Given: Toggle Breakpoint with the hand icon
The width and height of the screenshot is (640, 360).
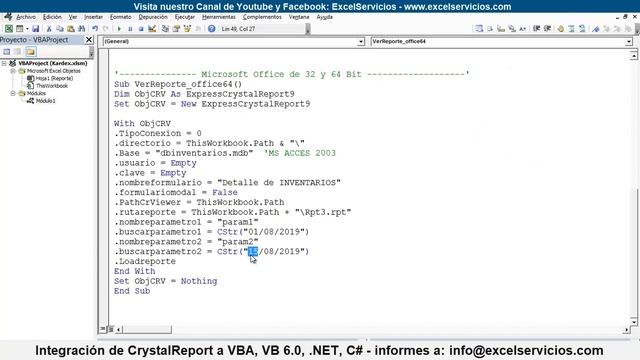Looking at the screenshot, I should 560,29.
